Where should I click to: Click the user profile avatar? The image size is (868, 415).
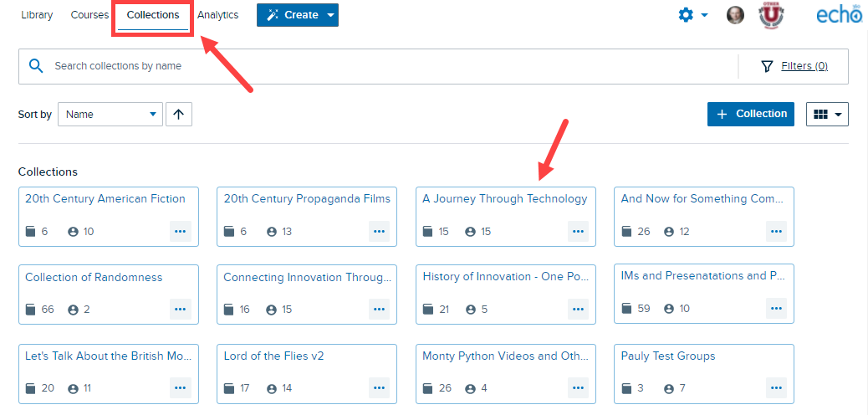pos(735,15)
